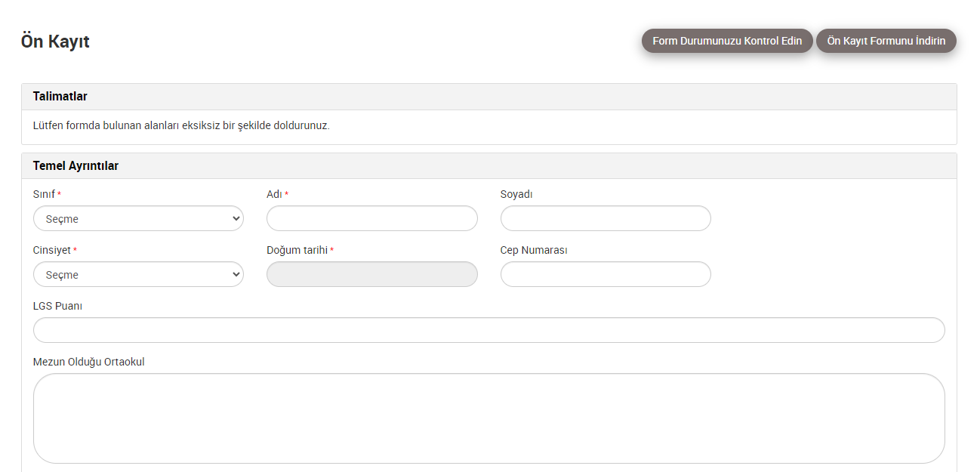The image size is (980, 472).
Task: Click into the Soyadı input box
Action: (x=606, y=219)
